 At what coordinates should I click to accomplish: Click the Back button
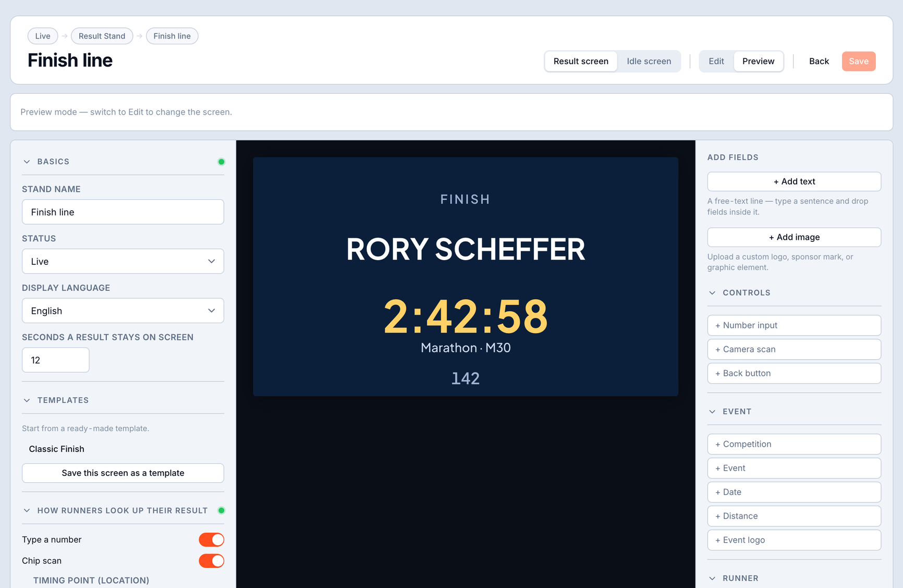(x=819, y=61)
